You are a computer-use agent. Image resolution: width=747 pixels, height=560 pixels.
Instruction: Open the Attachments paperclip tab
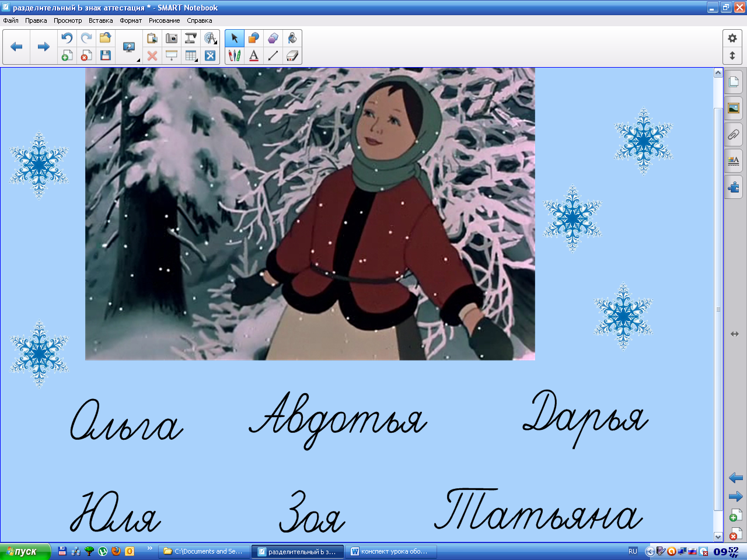734,135
